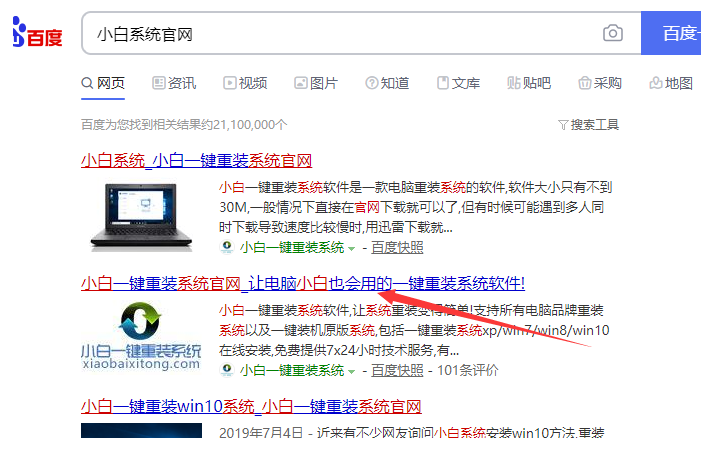
Task: Click the small favicon beside second result source
Action: (227, 371)
